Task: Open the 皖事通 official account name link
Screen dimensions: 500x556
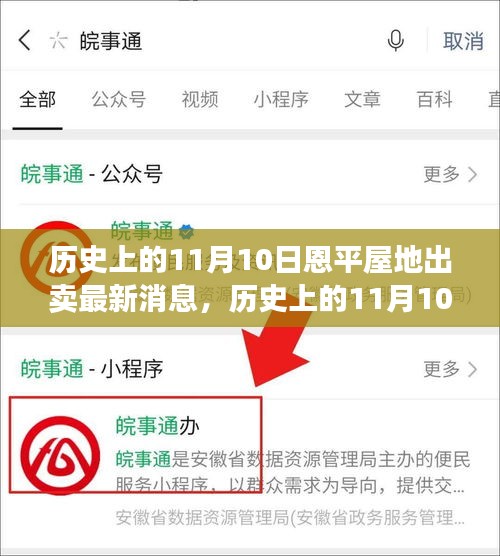Action: click(x=142, y=230)
